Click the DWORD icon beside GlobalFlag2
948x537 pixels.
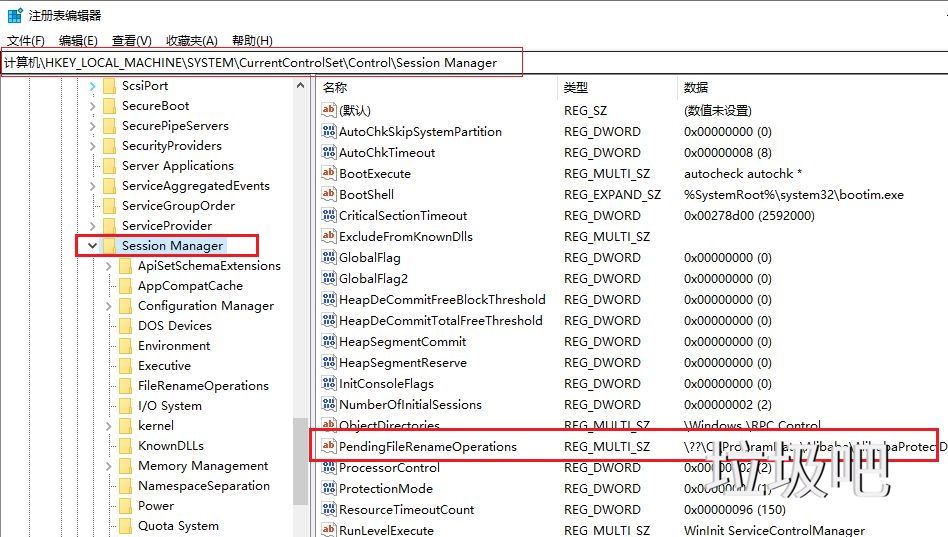coord(329,279)
